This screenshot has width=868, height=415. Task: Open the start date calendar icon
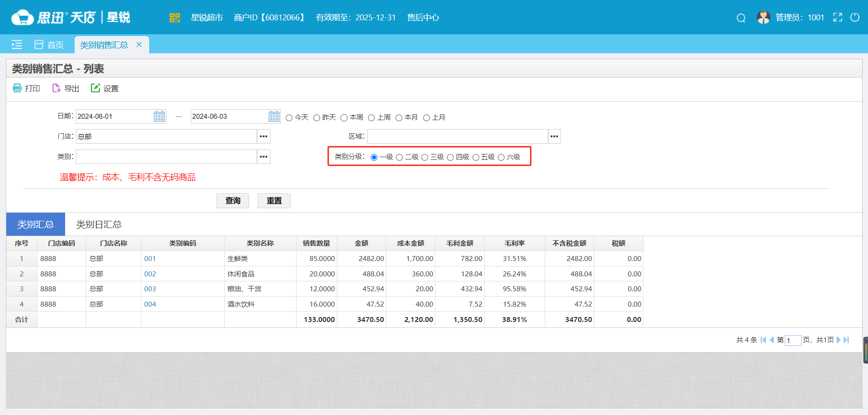159,117
